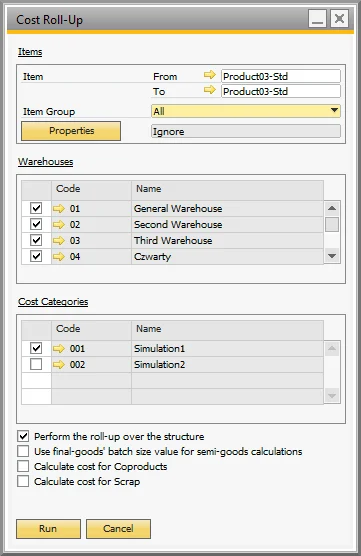Click the Items section heading
361x556 pixels.
click(30, 52)
